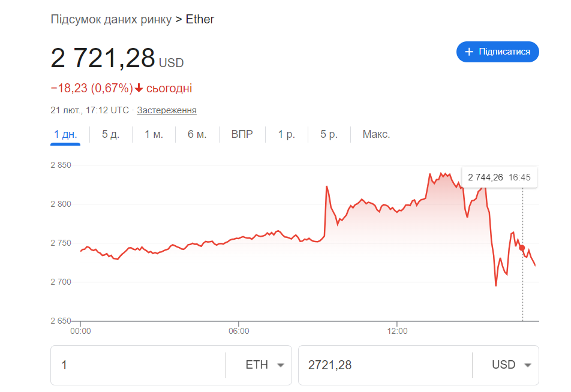Viewport: 571px width, 392px height.
Task: Click the 2 744,26 chart tooltip
Action: [499, 177]
